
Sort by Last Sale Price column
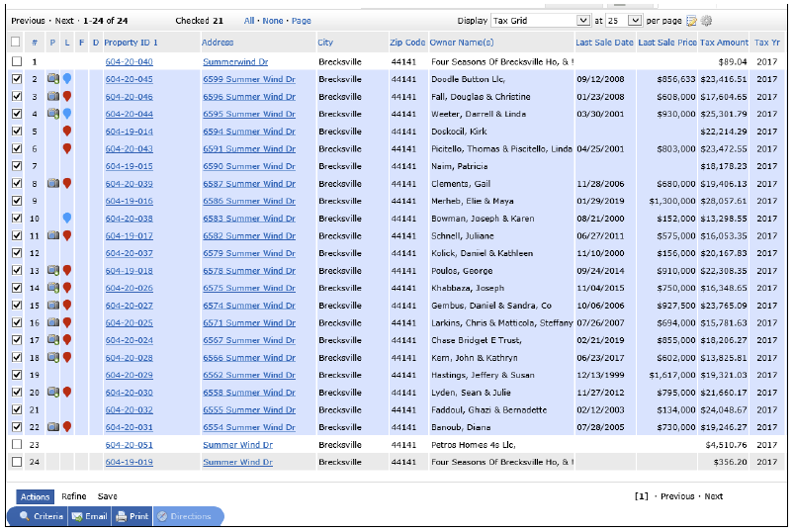click(x=667, y=43)
